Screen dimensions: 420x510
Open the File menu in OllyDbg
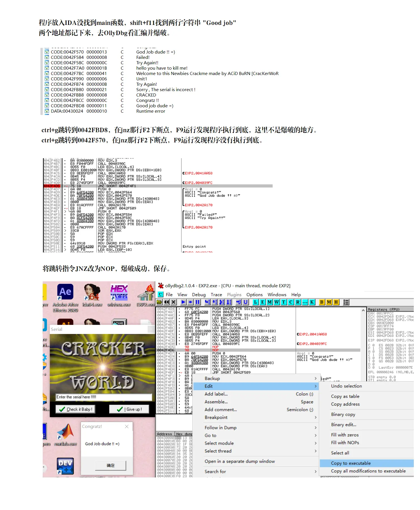169,295
